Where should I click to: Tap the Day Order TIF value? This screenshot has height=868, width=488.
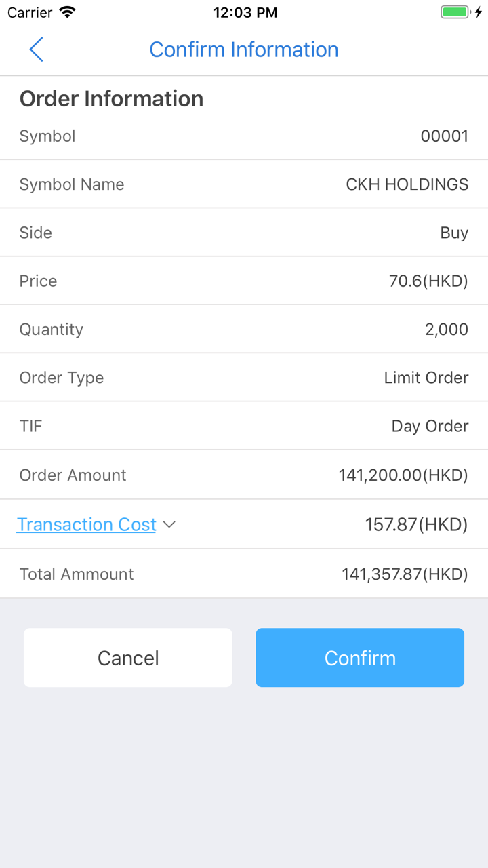pyautogui.click(x=430, y=426)
